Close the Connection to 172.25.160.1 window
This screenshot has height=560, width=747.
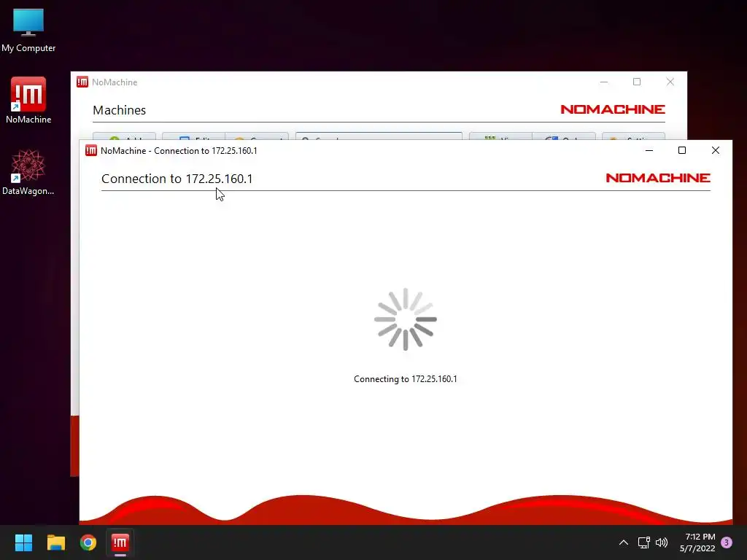[715, 150]
